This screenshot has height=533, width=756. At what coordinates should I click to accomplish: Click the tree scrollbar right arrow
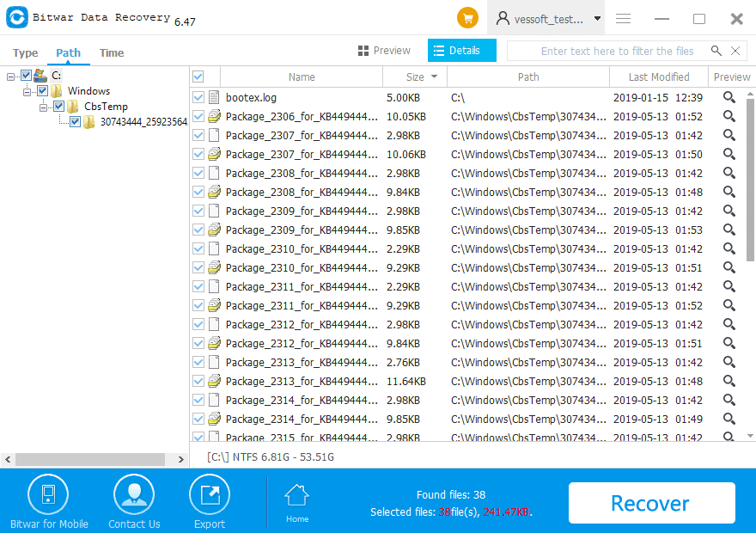click(180, 459)
